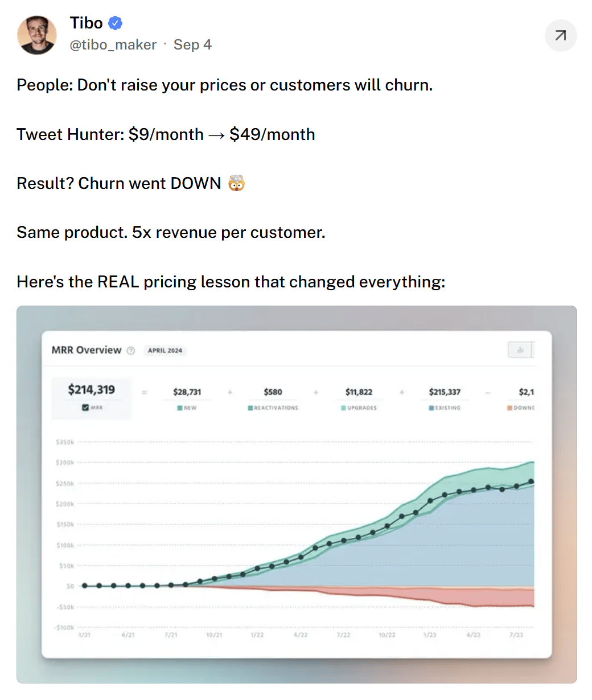Click Tibo's profile avatar
The height and width of the screenshot is (700, 592).
pos(37,35)
